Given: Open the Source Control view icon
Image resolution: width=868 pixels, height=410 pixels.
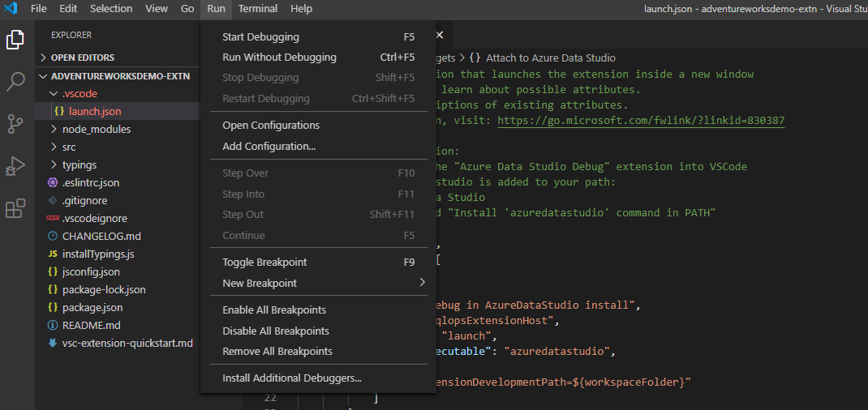Looking at the screenshot, I should click(x=15, y=123).
